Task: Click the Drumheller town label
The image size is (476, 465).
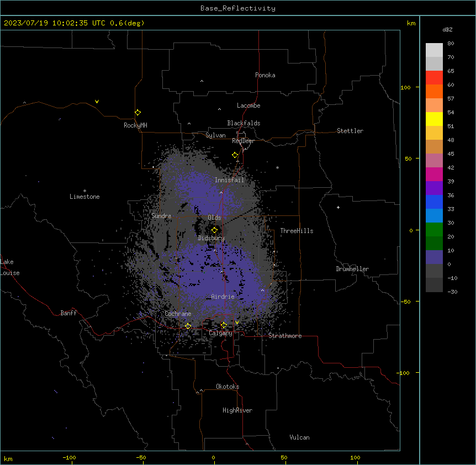Action: click(x=352, y=269)
